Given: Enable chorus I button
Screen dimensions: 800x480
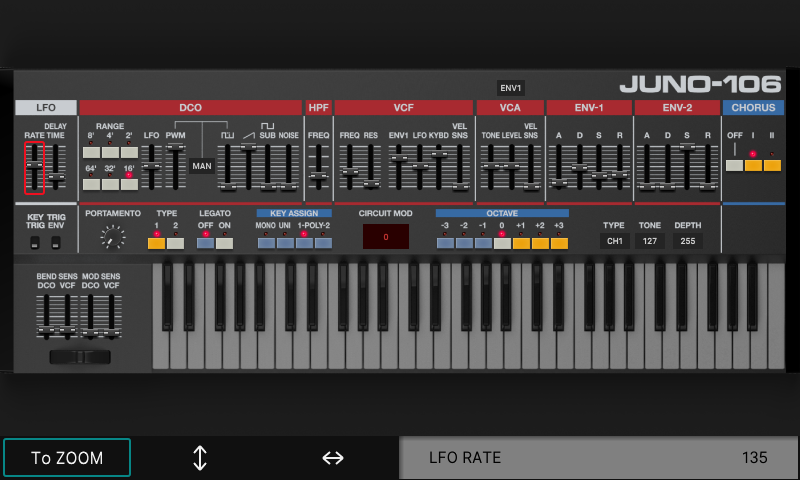Looking at the screenshot, I should pos(753,165).
